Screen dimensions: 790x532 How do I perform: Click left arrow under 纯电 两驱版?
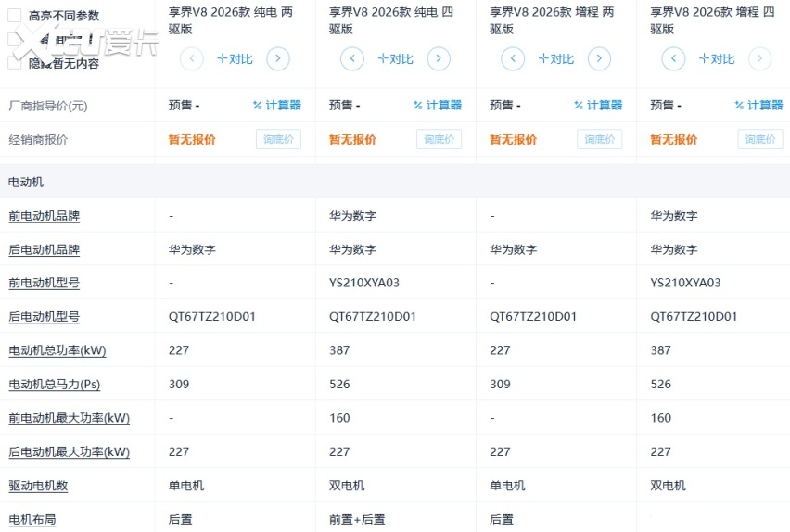(x=192, y=58)
